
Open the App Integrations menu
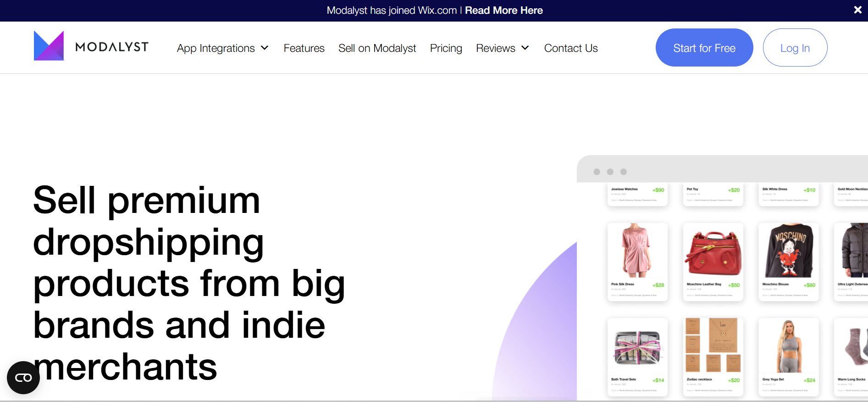(216, 48)
